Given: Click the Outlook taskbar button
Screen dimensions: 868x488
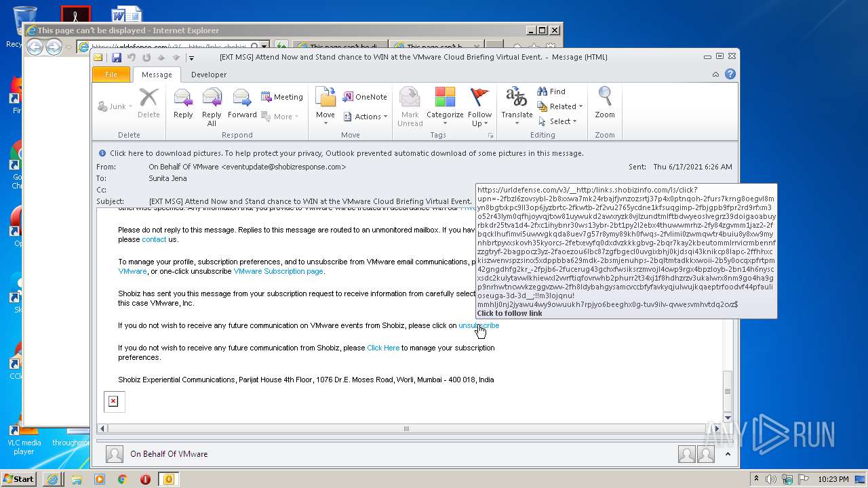Looking at the screenshot, I should click(x=168, y=479).
